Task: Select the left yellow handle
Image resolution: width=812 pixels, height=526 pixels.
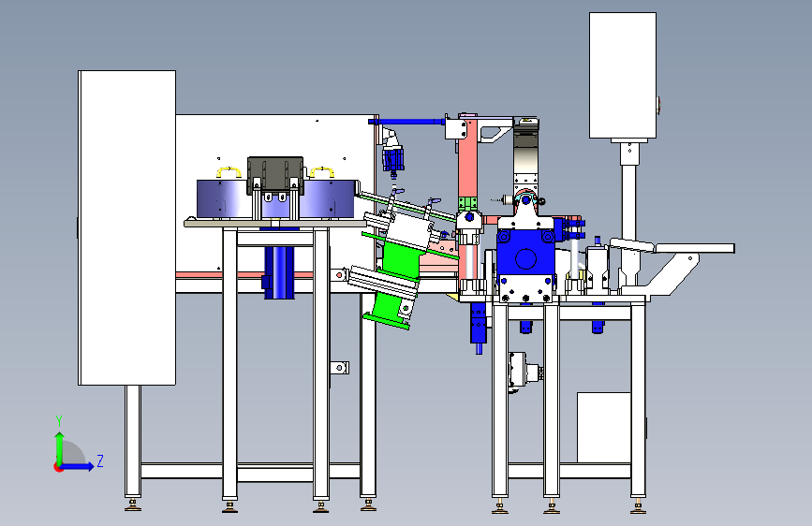Action: [x=229, y=171]
